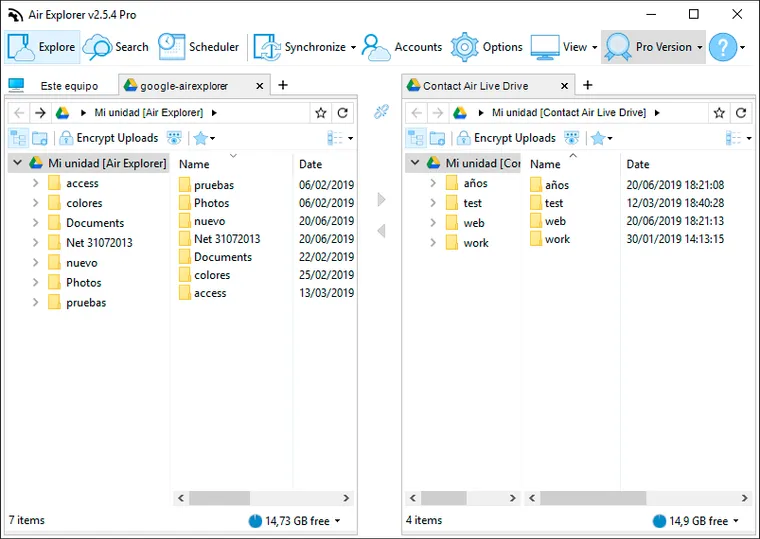Expand the años folder in right tree

(x=433, y=183)
